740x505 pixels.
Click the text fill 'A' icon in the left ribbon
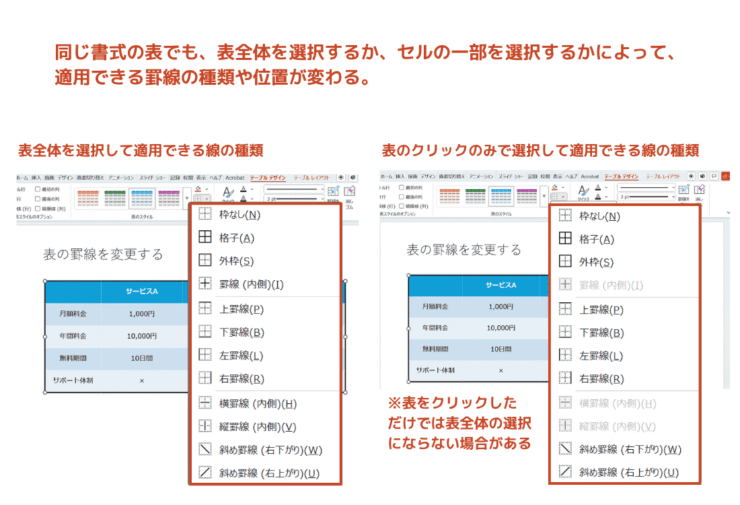(244, 190)
